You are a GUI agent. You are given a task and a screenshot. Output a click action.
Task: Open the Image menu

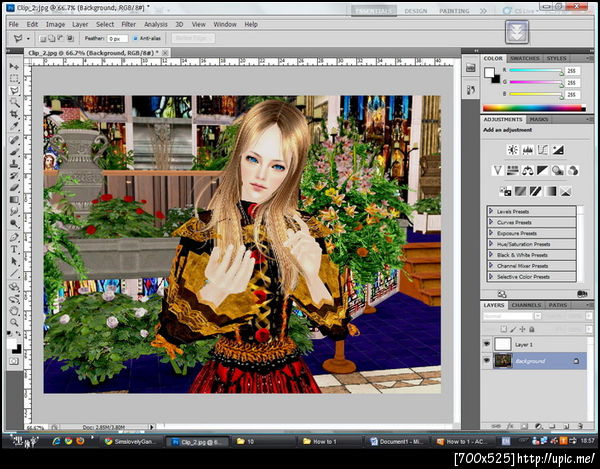(x=55, y=24)
